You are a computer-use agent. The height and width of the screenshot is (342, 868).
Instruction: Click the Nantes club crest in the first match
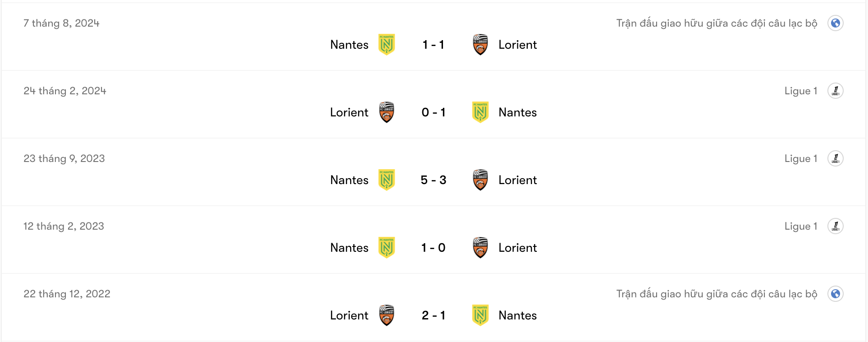(386, 45)
